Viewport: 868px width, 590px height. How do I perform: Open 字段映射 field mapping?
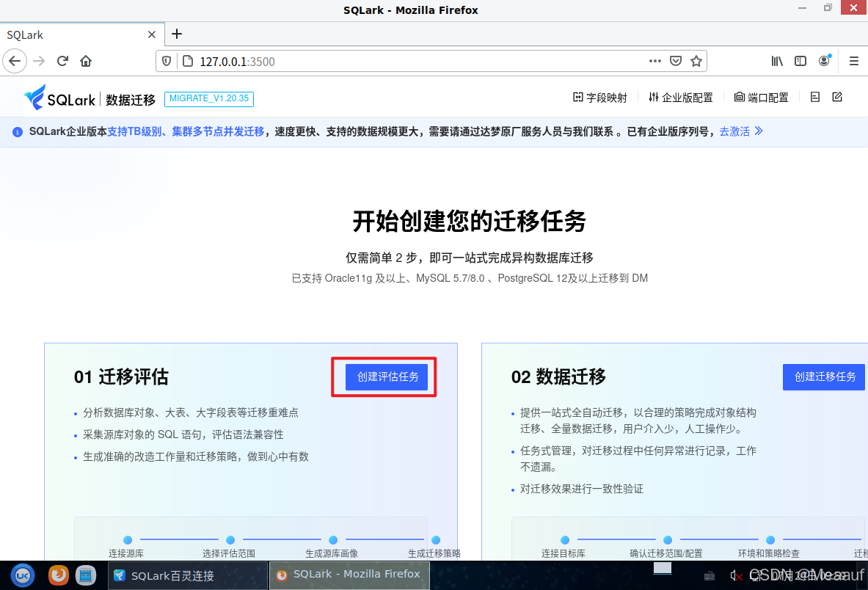(600, 98)
